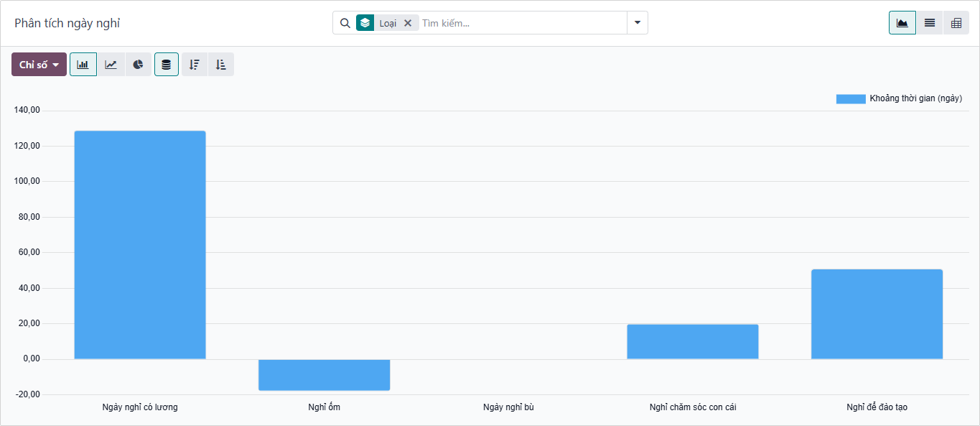
Task: Switch to bar chart mode
Action: tap(83, 65)
